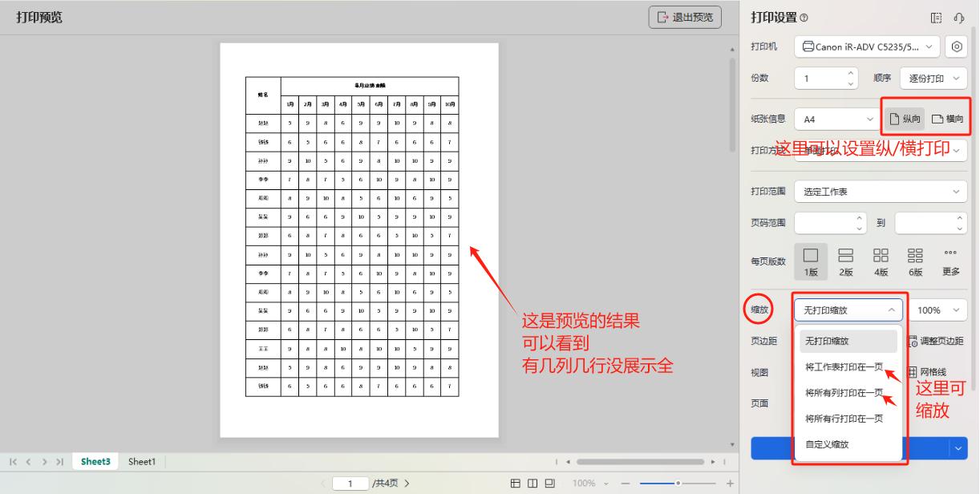The width and height of the screenshot is (980, 494).
Task: Click the page range end input after 到
Action: 925,223
